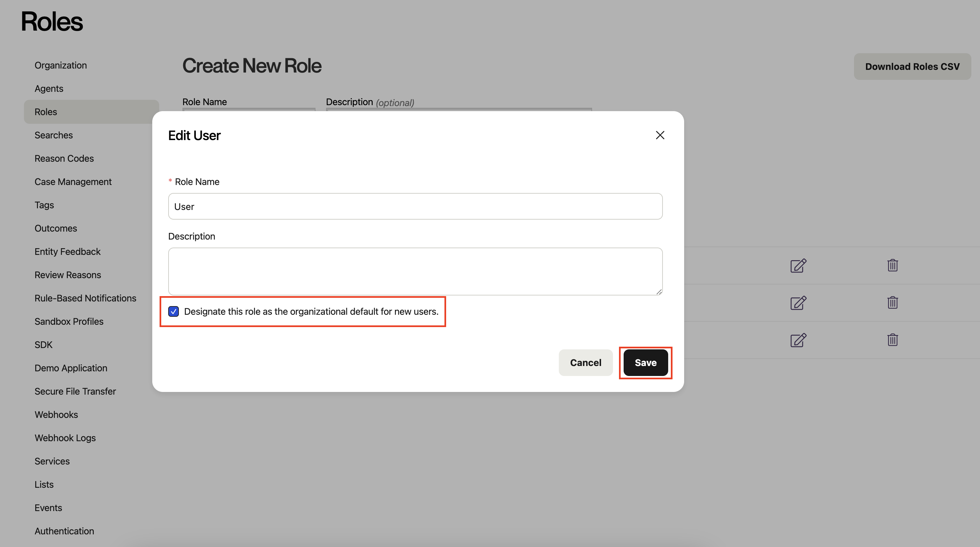The width and height of the screenshot is (980, 547).
Task: Download Roles CSV file
Action: [912, 67]
